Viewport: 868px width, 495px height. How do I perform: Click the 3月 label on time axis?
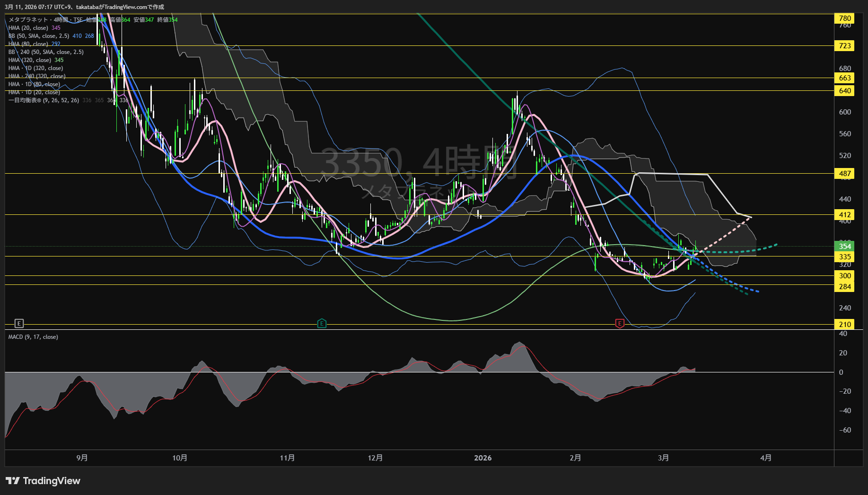click(x=663, y=458)
